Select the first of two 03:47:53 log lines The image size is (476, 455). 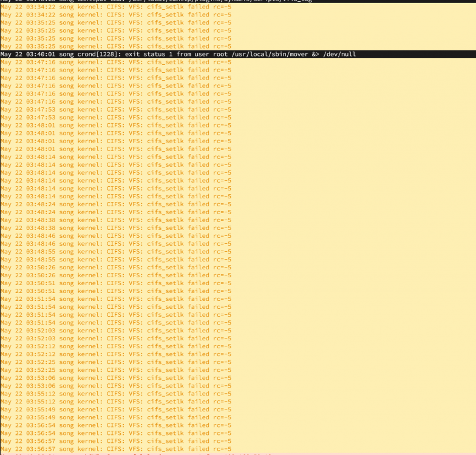(x=238, y=109)
